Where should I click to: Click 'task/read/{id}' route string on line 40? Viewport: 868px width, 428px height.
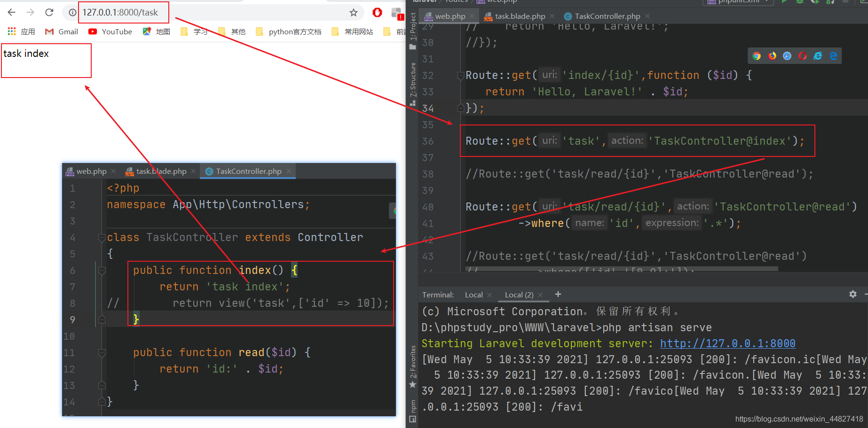click(x=614, y=207)
